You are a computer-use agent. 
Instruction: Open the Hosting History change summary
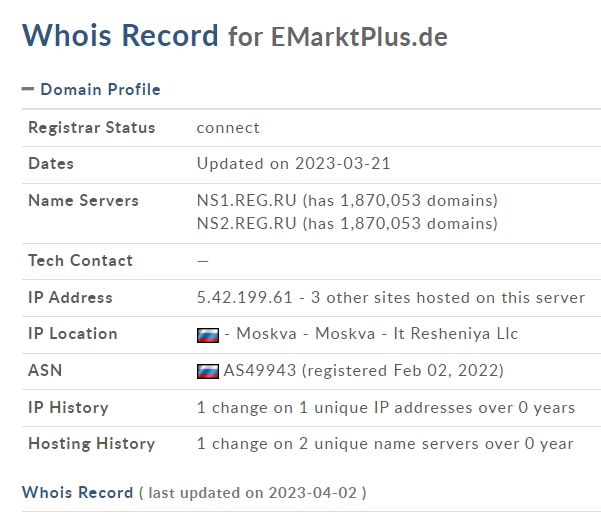click(x=385, y=444)
